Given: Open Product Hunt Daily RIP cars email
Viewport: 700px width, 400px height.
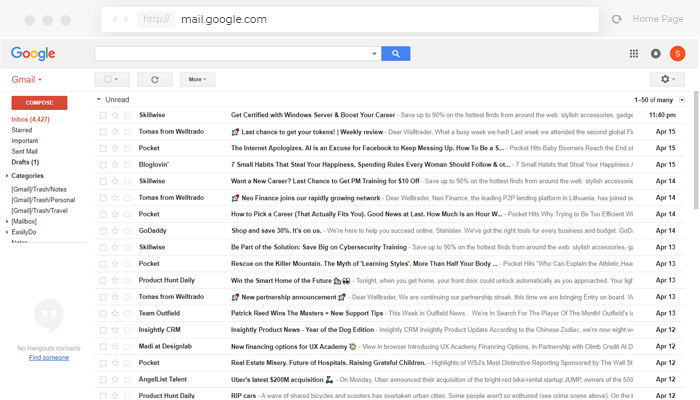Looking at the screenshot, I should click(389, 396).
